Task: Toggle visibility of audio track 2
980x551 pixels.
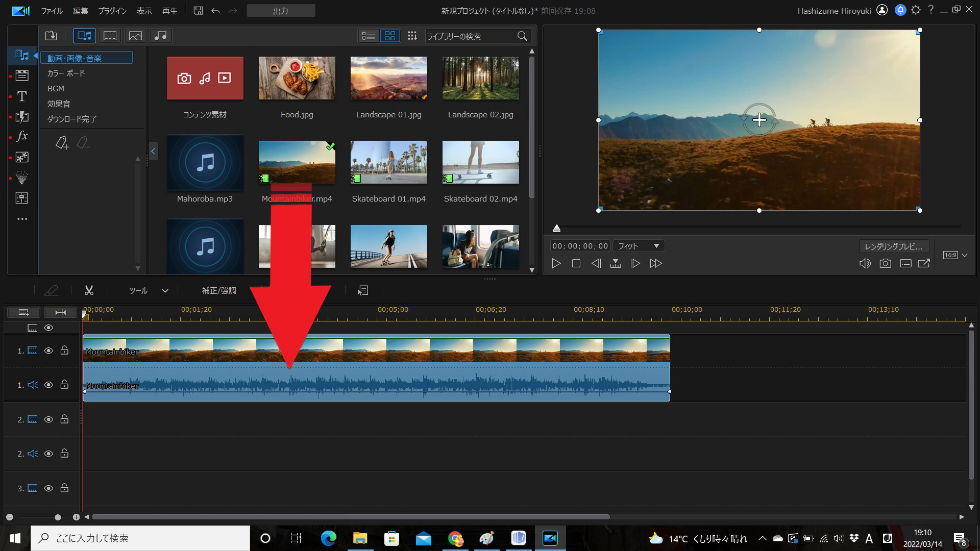Action: (x=48, y=454)
